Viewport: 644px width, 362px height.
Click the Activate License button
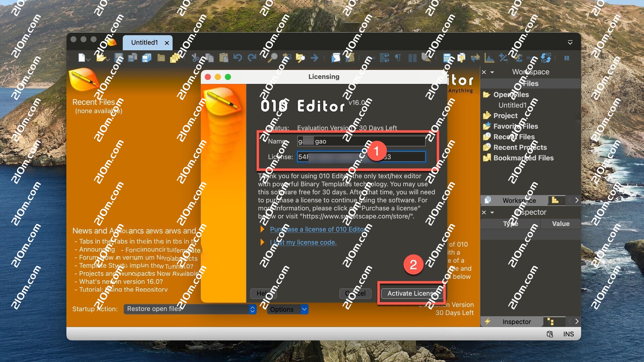point(412,293)
